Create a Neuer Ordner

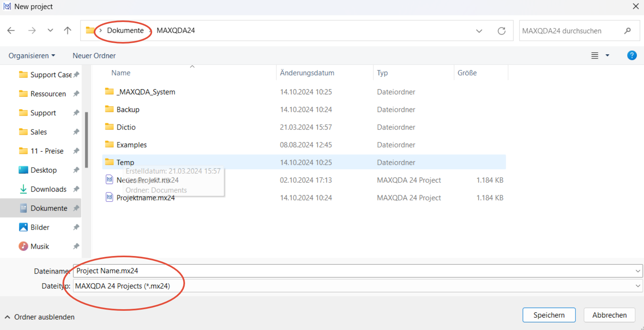pyautogui.click(x=94, y=56)
